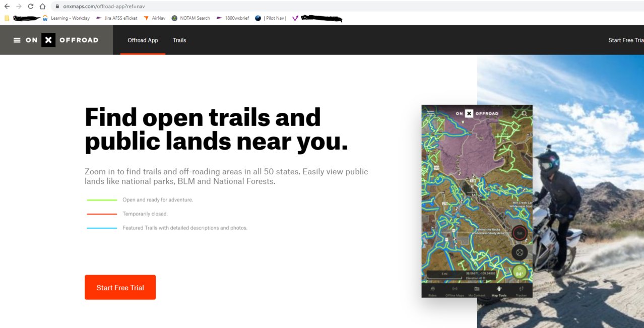This screenshot has width=644, height=328.
Task: Reload the page with the refresh icon
Action: click(x=31, y=7)
